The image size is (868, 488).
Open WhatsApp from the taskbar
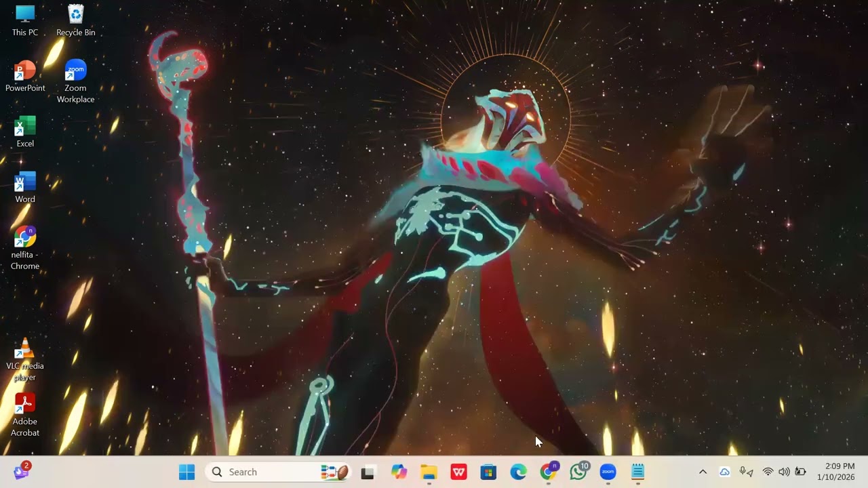579,472
